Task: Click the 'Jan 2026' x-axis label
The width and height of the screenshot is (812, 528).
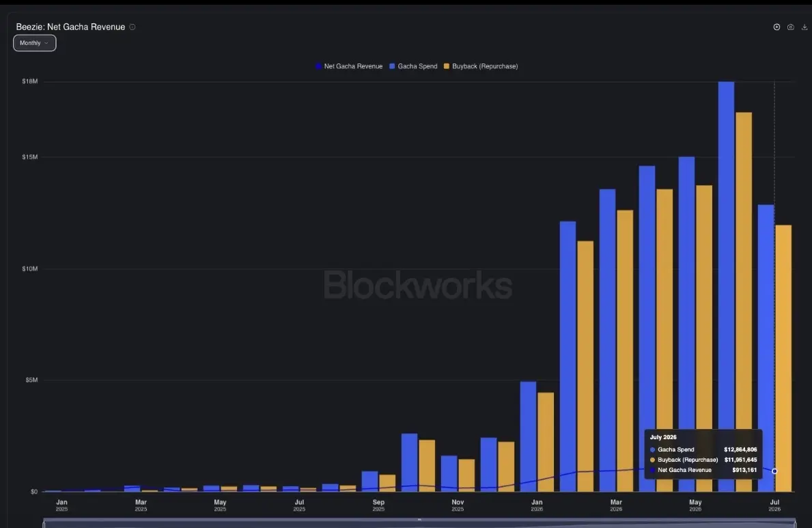Action: (x=537, y=505)
